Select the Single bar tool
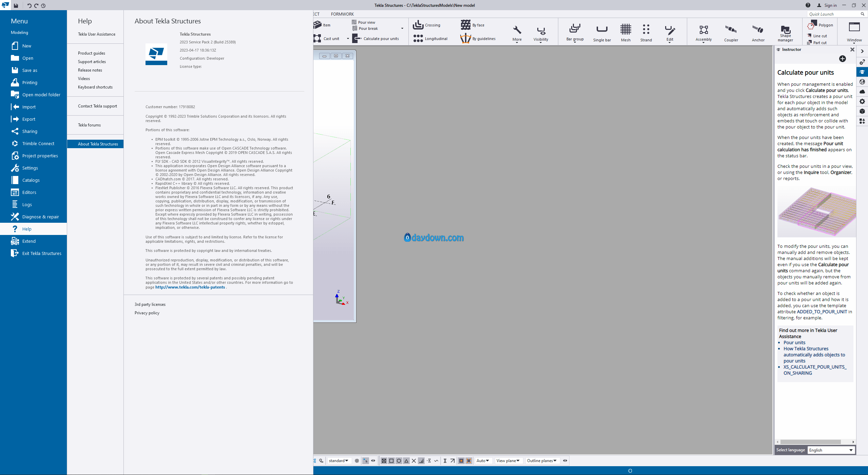868x475 pixels. pos(602,30)
